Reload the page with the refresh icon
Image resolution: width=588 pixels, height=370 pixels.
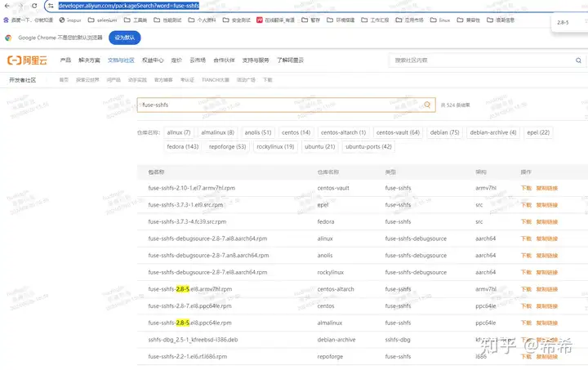(x=34, y=6)
